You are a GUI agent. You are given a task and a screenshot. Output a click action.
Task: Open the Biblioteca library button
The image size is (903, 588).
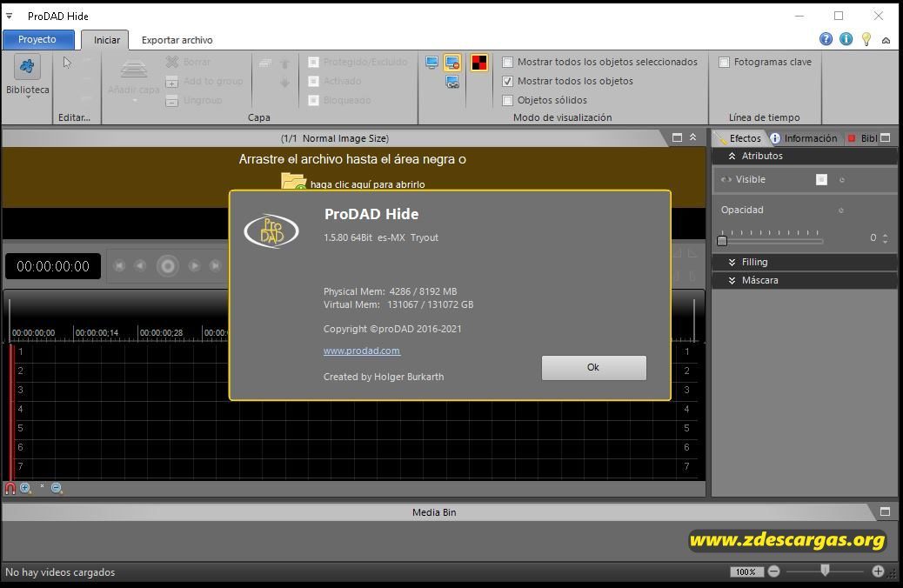pos(27,67)
